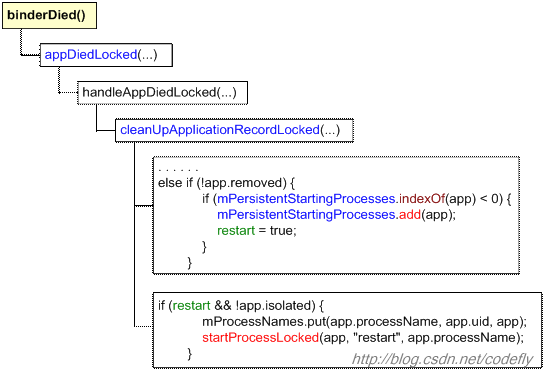Click the indexOf method name
This screenshot has height=370, width=544.
click(422, 199)
